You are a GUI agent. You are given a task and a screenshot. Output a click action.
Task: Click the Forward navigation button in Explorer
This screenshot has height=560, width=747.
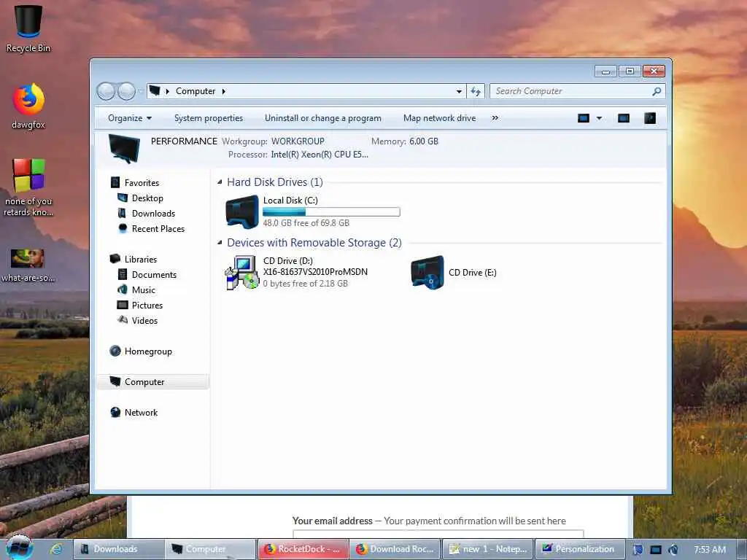coord(127,91)
